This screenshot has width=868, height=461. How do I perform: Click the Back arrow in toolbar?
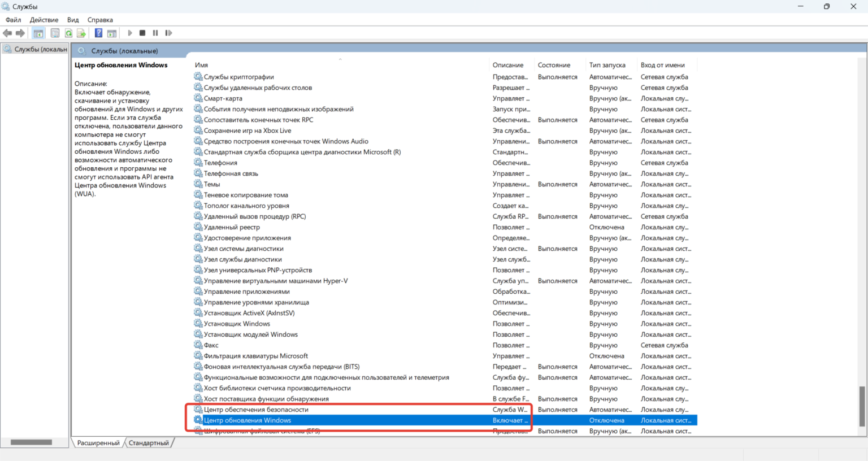coord(7,33)
